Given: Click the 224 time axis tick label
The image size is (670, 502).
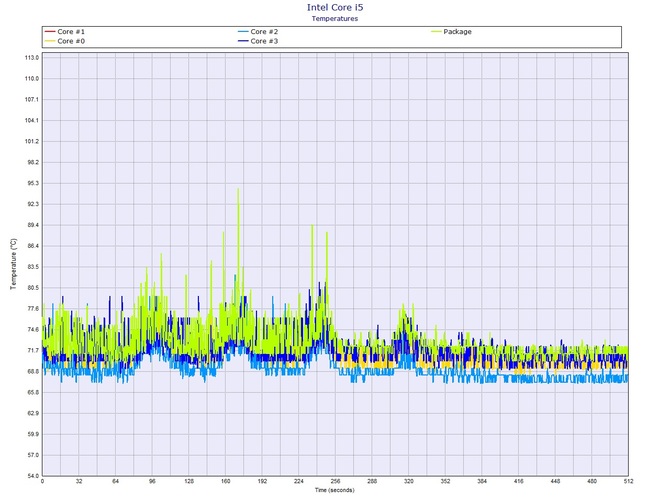Looking at the screenshot, I should point(299,481).
